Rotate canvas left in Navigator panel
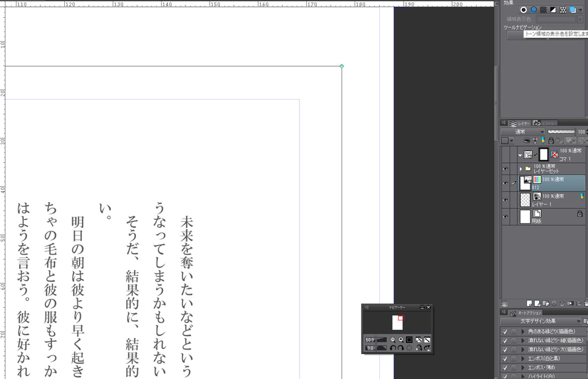 tap(393, 348)
